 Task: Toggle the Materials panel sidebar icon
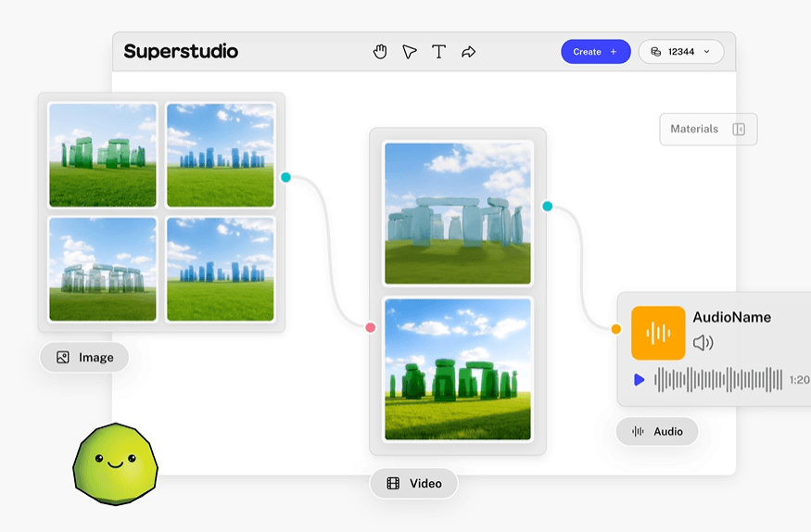click(x=739, y=129)
